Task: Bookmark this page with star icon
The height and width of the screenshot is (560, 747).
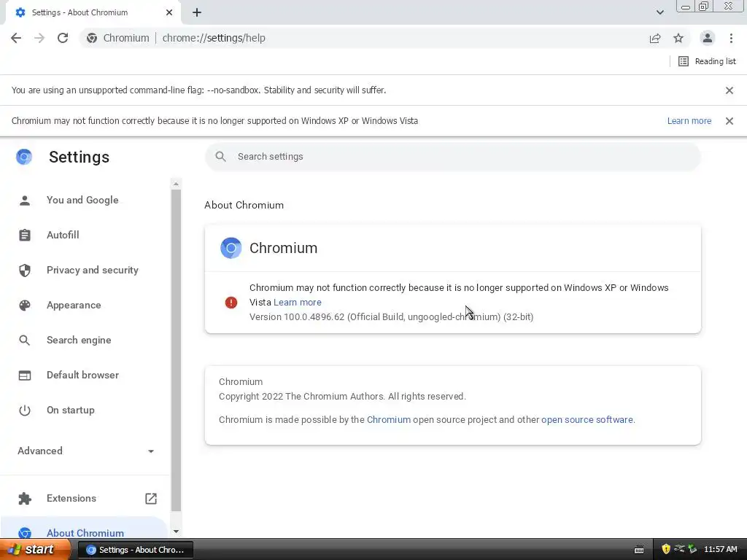Action: tap(678, 38)
